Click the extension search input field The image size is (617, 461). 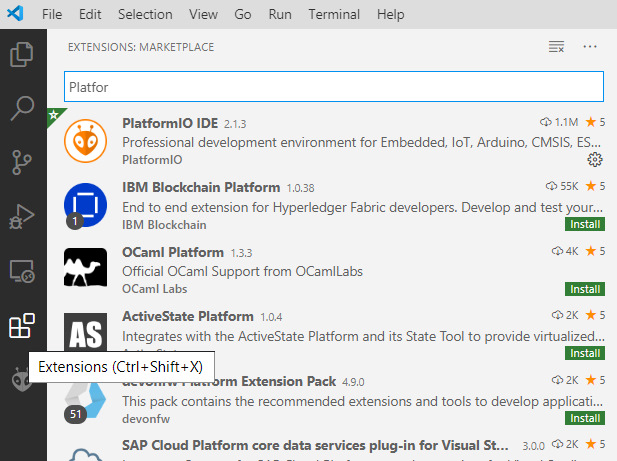click(x=333, y=87)
